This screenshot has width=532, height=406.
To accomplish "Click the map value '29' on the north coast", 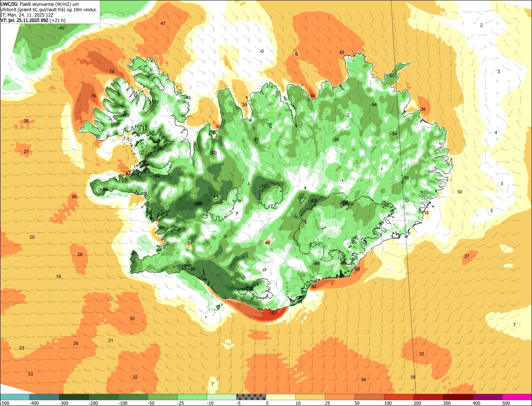I will pyautogui.click(x=244, y=105).
